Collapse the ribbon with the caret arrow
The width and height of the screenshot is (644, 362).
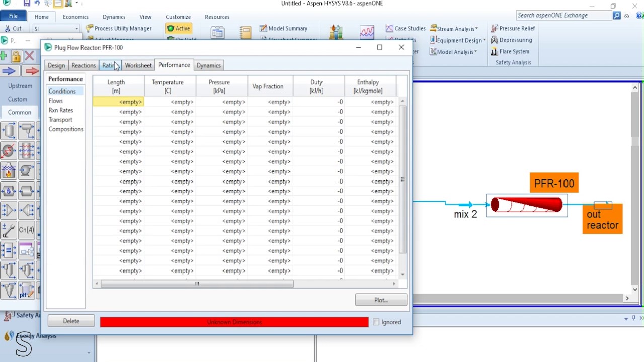[x=626, y=16]
